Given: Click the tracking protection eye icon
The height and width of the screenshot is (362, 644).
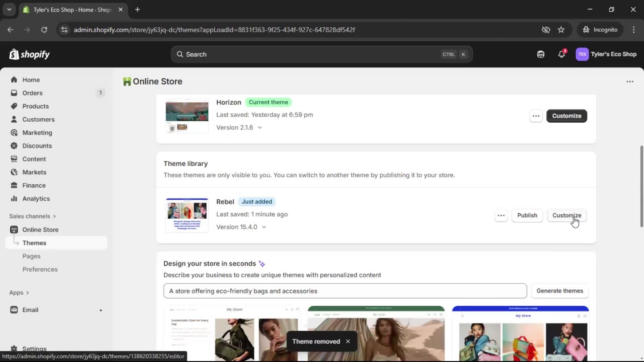Looking at the screenshot, I should tap(546, 29).
